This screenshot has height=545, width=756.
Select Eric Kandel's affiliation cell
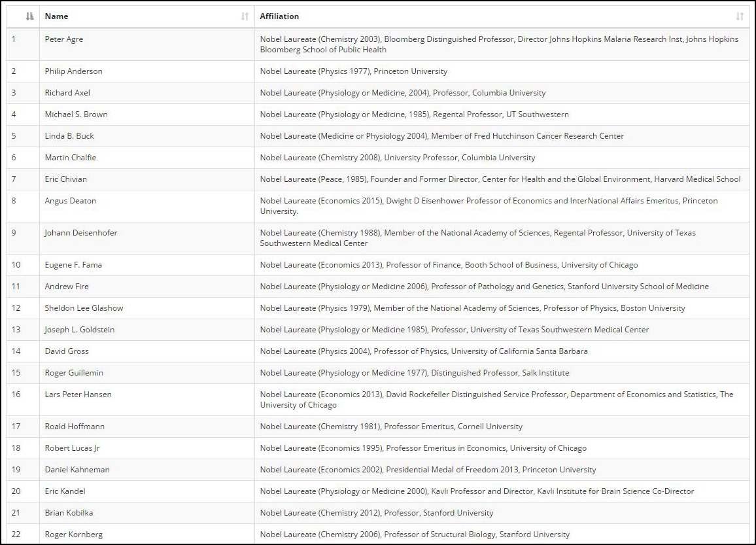tap(477, 491)
